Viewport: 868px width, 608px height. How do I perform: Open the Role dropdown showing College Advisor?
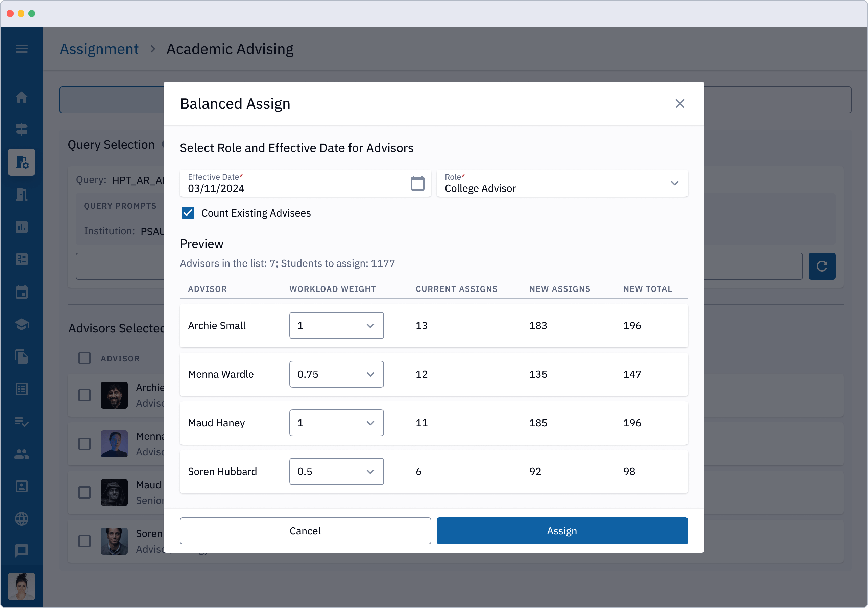(562, 183)
